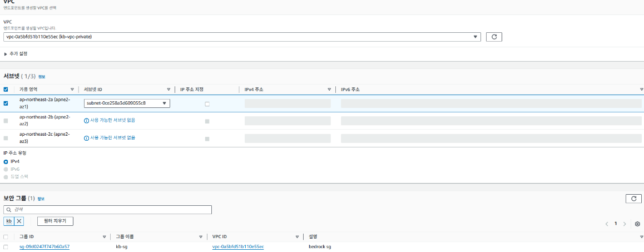Screen dimensions: 644x252
Task: Remove the kb filter tag
Action: 19,221
